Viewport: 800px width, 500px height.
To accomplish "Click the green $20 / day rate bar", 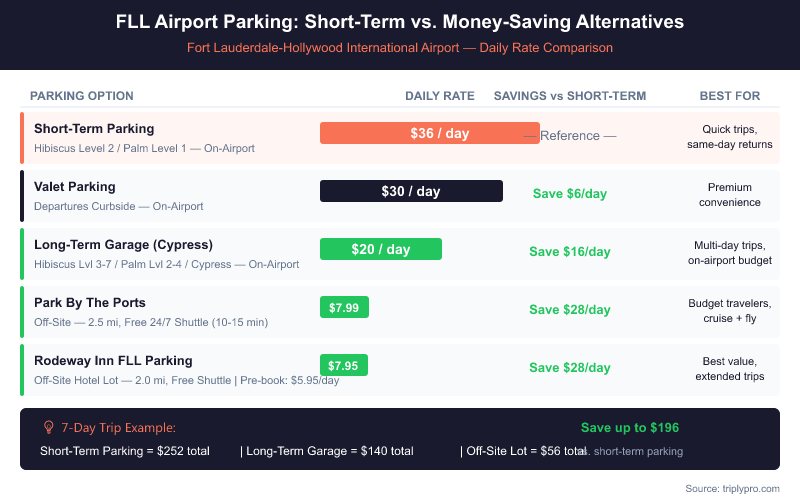I will tap(380, 249).
